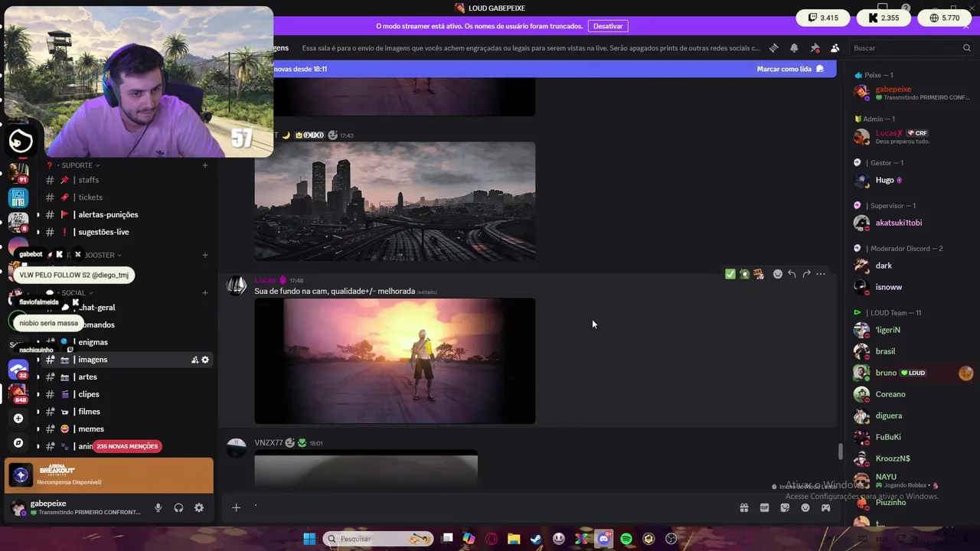
Task: Open member Coreano profile
Action: (x=911, y=394)
